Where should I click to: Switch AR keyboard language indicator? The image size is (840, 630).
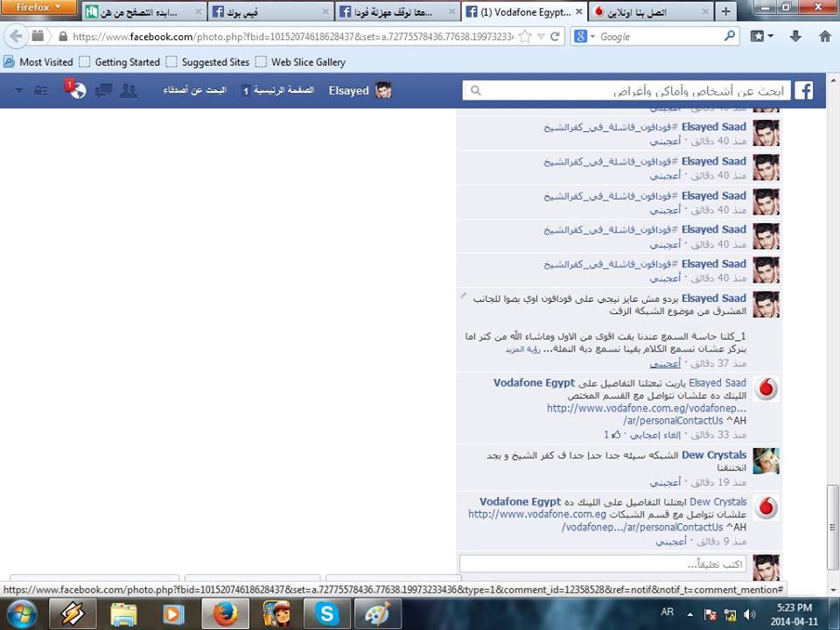click(667, 612)
